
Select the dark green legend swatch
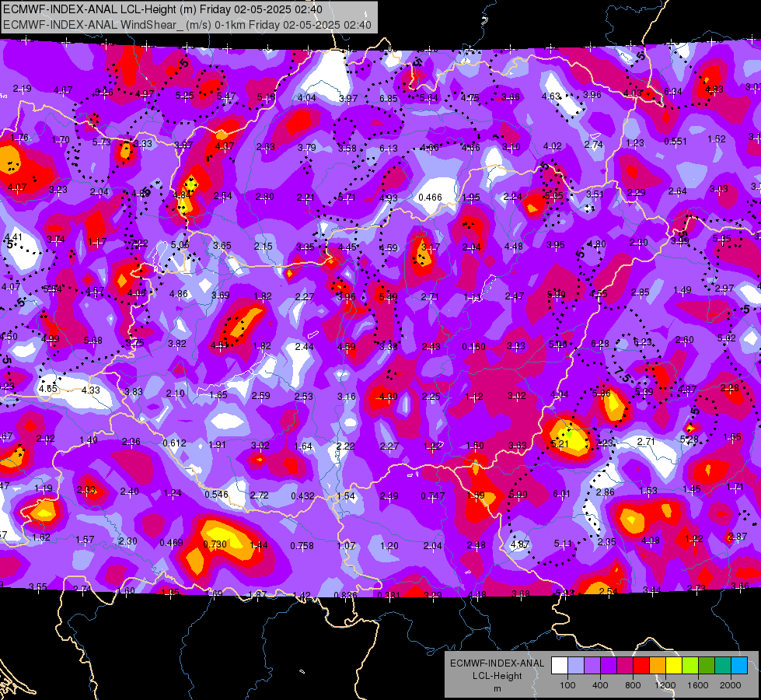[x=707, y=666]
